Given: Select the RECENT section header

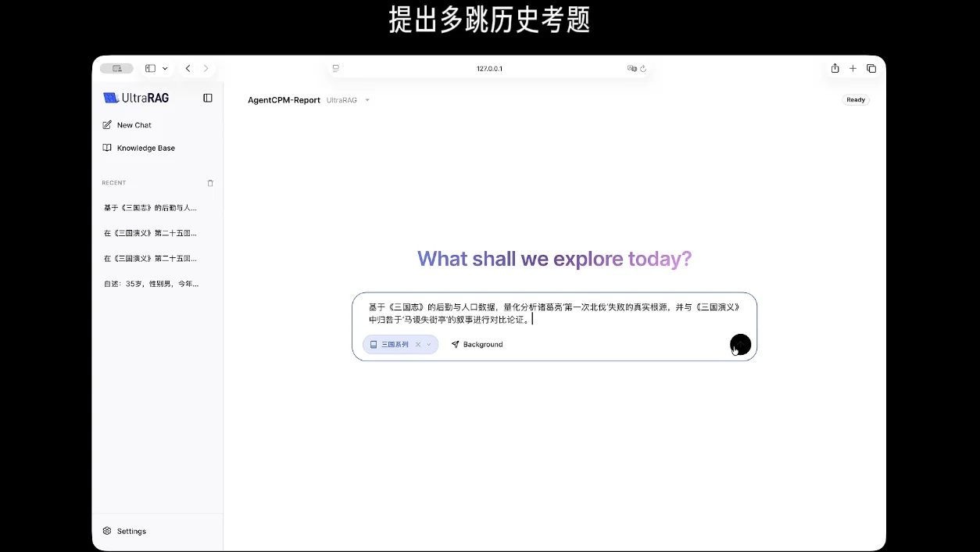Looking at the screenshot, I should [x=113, y=182].
